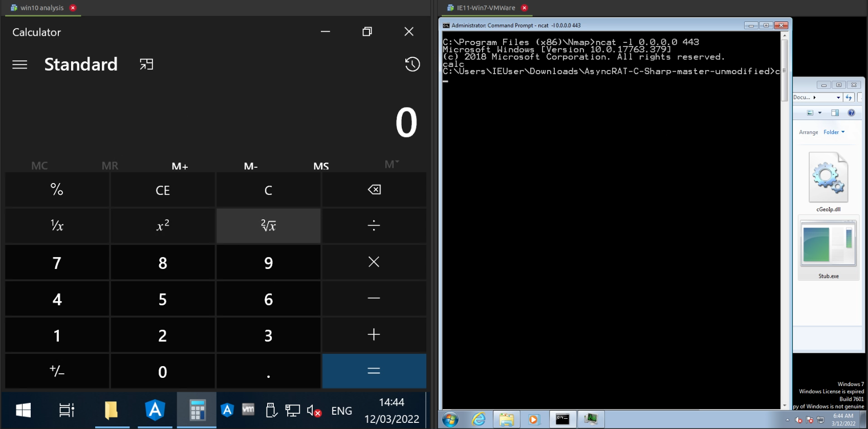Click the backspace key in Calculator
This screenshot has width=868, height=429.
click(x=374, y=190)
